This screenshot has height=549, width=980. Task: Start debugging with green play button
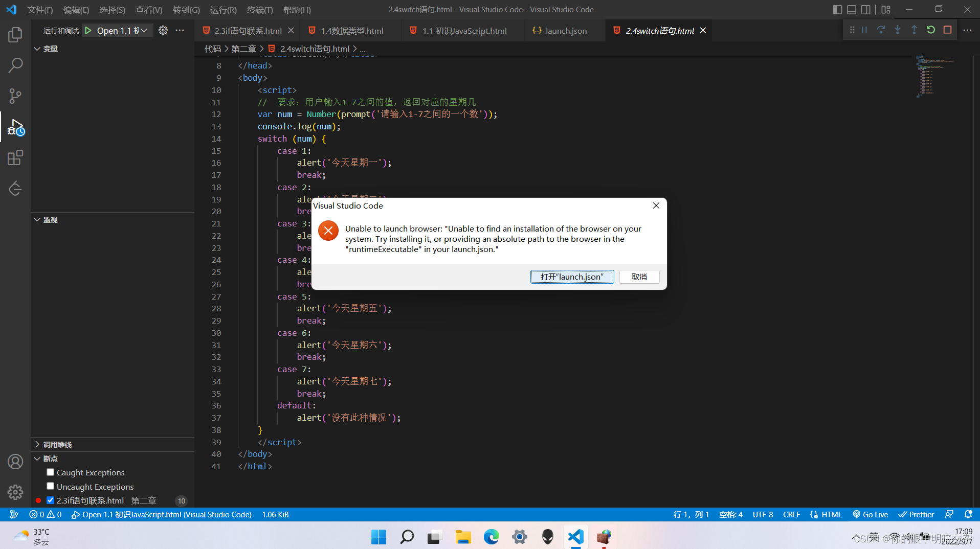tap(88, 31)
